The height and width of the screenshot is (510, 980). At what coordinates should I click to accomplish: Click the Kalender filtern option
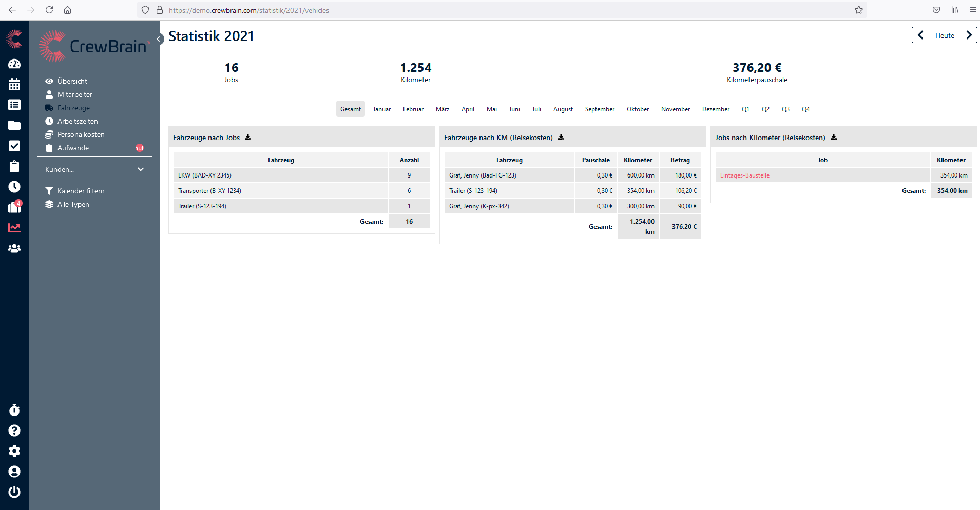[81, 191]
